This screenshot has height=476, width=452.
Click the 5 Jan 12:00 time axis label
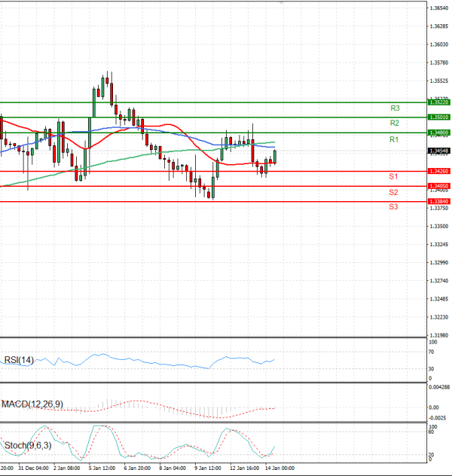pyautogui.click(x=102, y=468)
